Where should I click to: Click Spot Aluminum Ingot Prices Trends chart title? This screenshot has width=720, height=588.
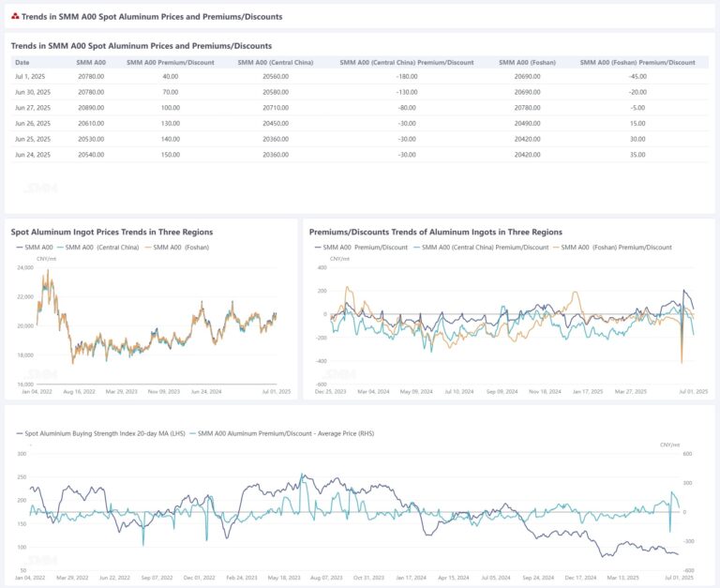[x=112, y=232]
